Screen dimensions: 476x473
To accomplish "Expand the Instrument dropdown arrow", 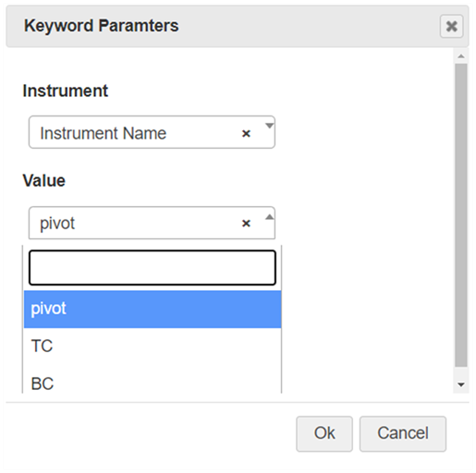I will 269,126.
